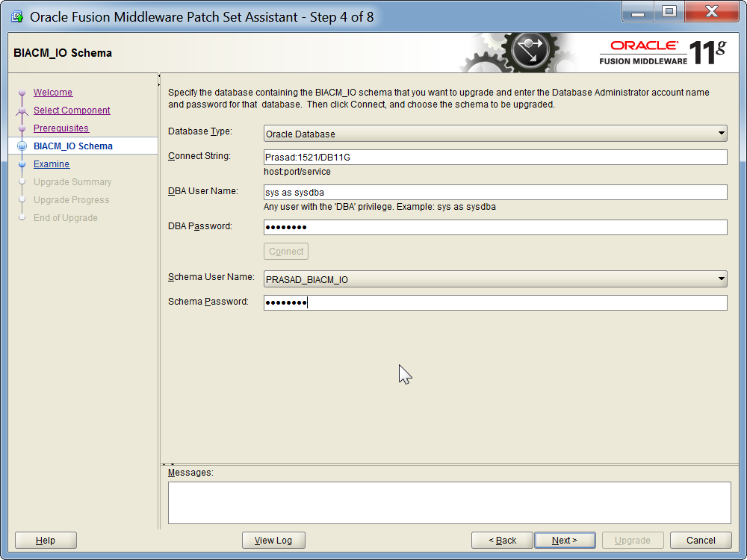
Task: Click the messages panel collapse arrows
Action: click(168, 464)
